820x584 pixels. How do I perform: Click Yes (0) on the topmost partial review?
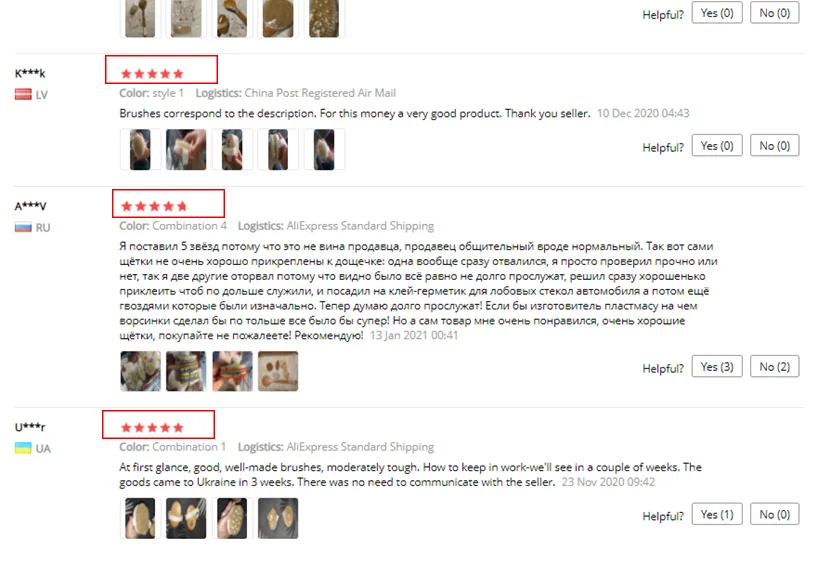point(717,13)
